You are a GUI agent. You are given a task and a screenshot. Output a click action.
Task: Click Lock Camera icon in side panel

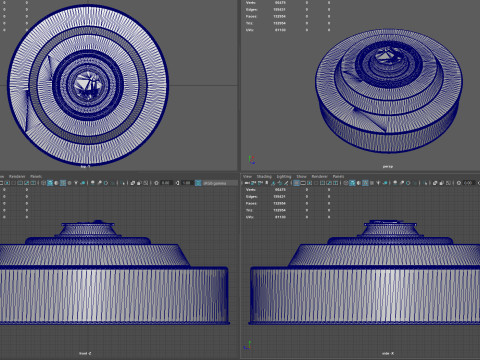point(253,183)
